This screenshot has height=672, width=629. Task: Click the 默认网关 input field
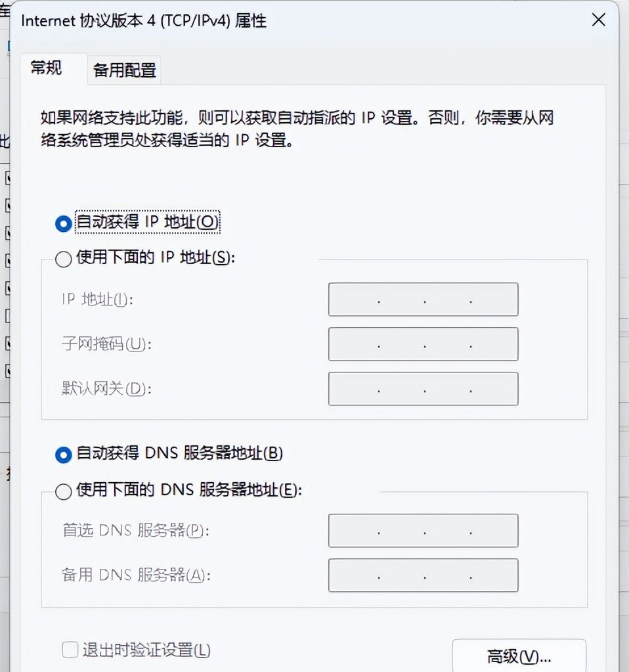[x=423, y=389]
